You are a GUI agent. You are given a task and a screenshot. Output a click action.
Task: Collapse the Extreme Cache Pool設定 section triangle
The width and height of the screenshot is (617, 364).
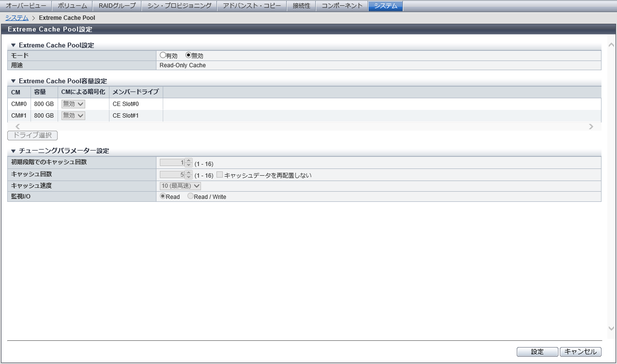tap(14, 45)
